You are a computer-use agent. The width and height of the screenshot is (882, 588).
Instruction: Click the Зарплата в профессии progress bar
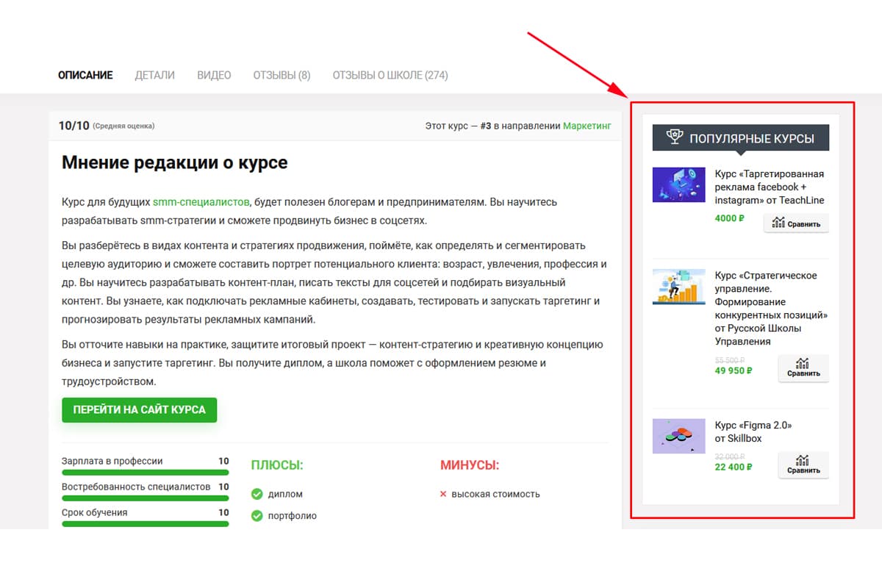[x=145, y=470]
